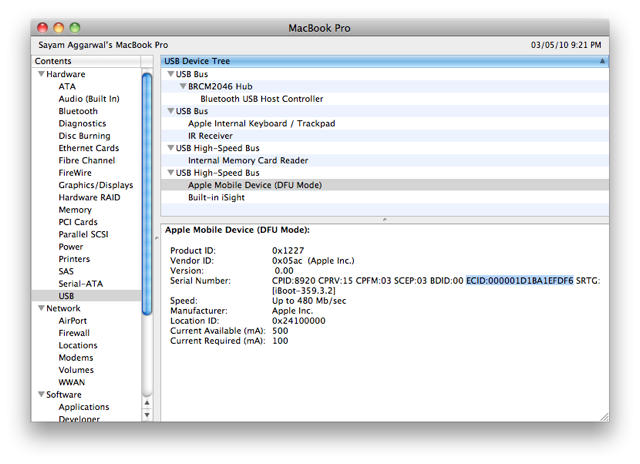
Task: Select Apple Mobile Device (DFU Mode) row
Action: 254,185
